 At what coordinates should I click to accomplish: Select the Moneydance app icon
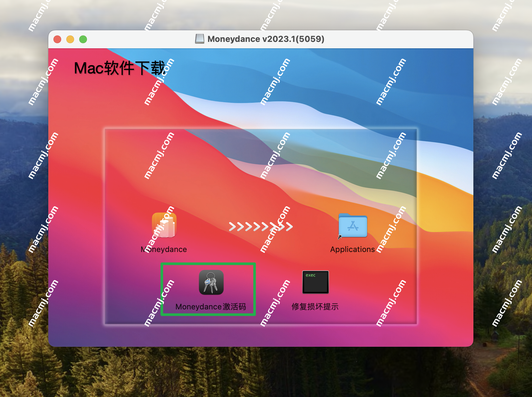click(164, 225)
